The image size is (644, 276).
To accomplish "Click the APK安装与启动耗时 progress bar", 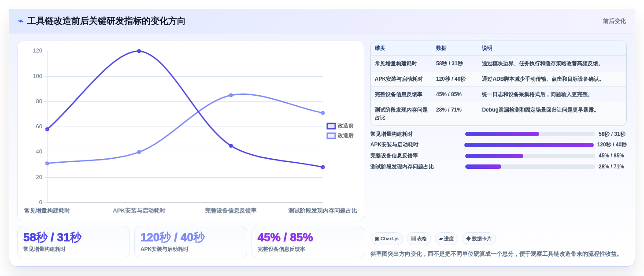I will click(x=529, y=145).
